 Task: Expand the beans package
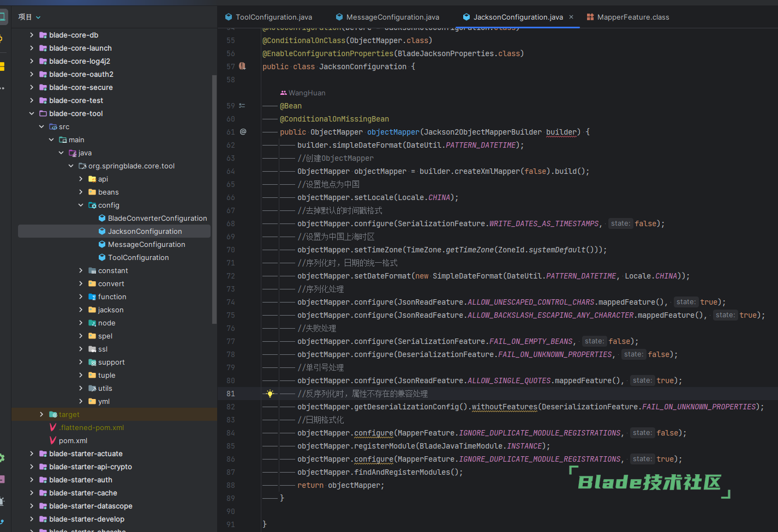(81, 192)
